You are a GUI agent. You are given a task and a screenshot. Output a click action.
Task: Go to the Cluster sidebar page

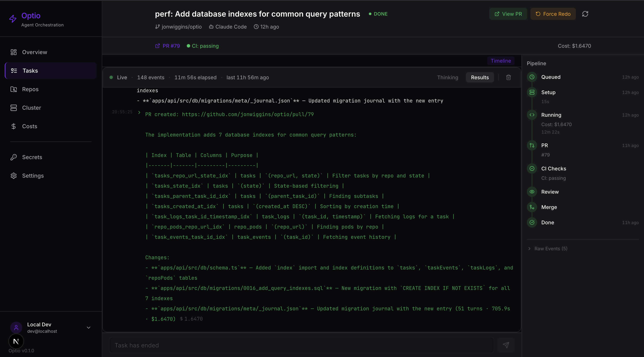point(32,108)
